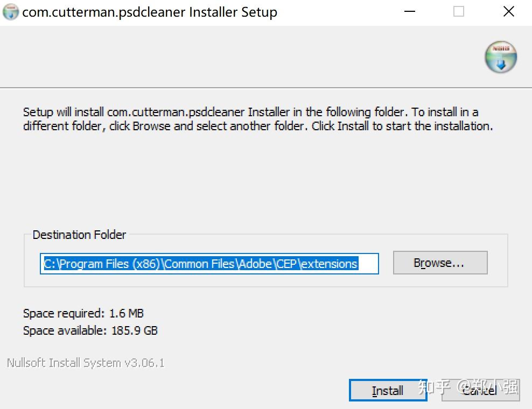
Task: Click the Zhihu watermark text
Action: pyautogui.click(x=468, y=387)
